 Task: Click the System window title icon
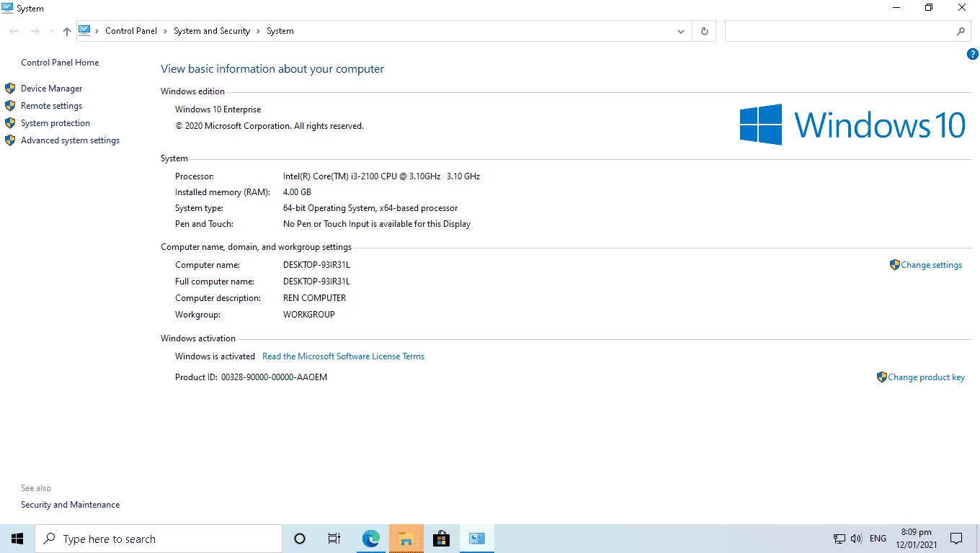point(7,8)
